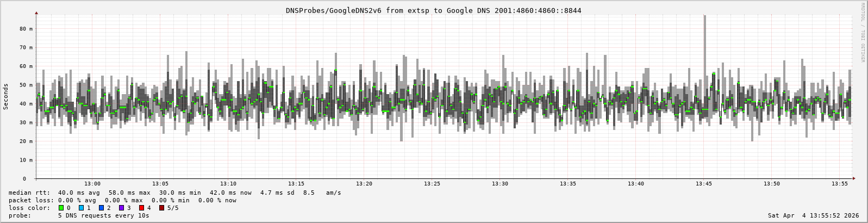Click the 80 m label on Y axis
The width and height of the screenshot is (868, 223).
click(x=26, y=29)
